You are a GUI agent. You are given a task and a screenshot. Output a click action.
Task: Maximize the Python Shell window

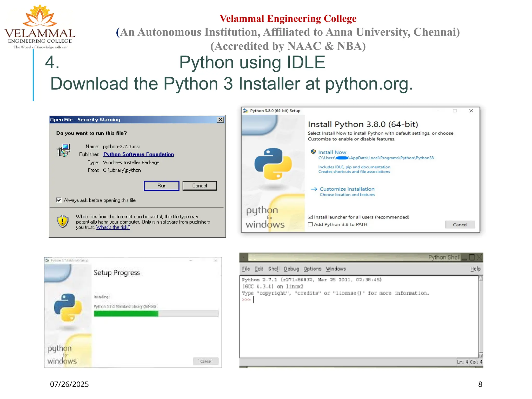(x=472, y=257)
